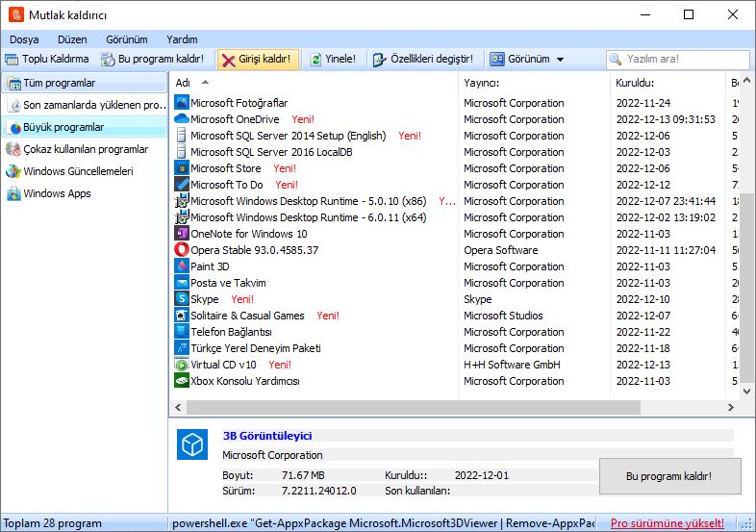Viewport: 756px width, 532px height.
Task: Select 'Son zamanlarda yüklenen programlar' category
Action: click(x=85, y=105)
